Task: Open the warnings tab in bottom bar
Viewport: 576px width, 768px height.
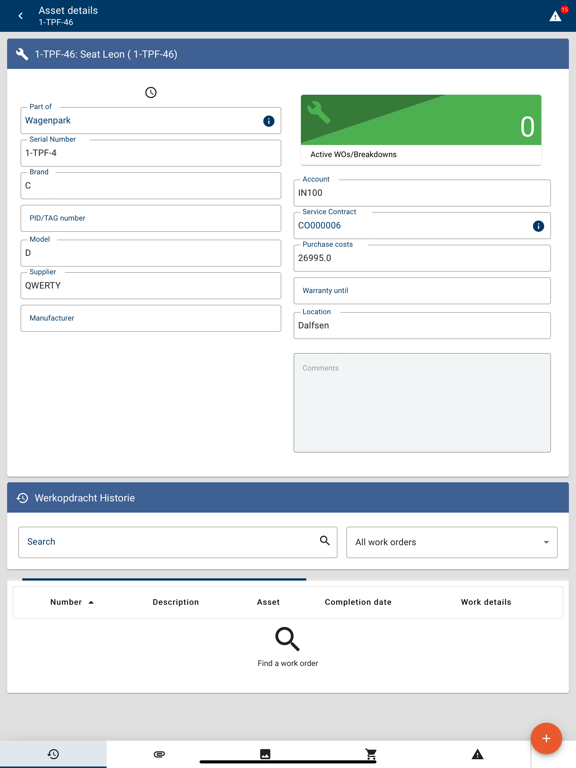Action: click(478, 754)
